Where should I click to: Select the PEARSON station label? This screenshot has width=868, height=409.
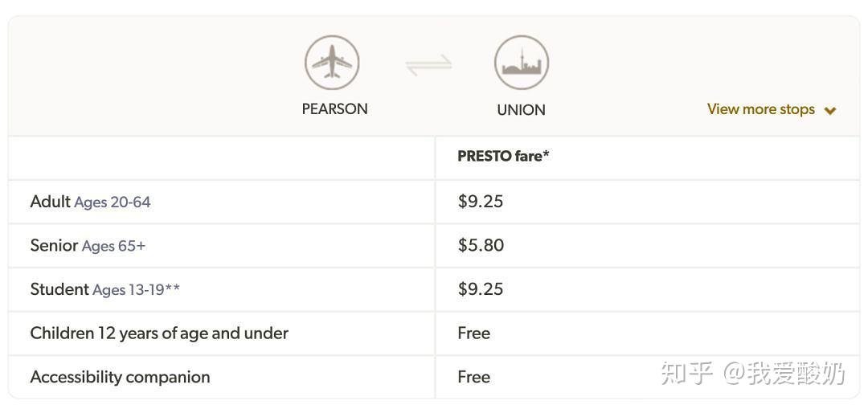334,109
